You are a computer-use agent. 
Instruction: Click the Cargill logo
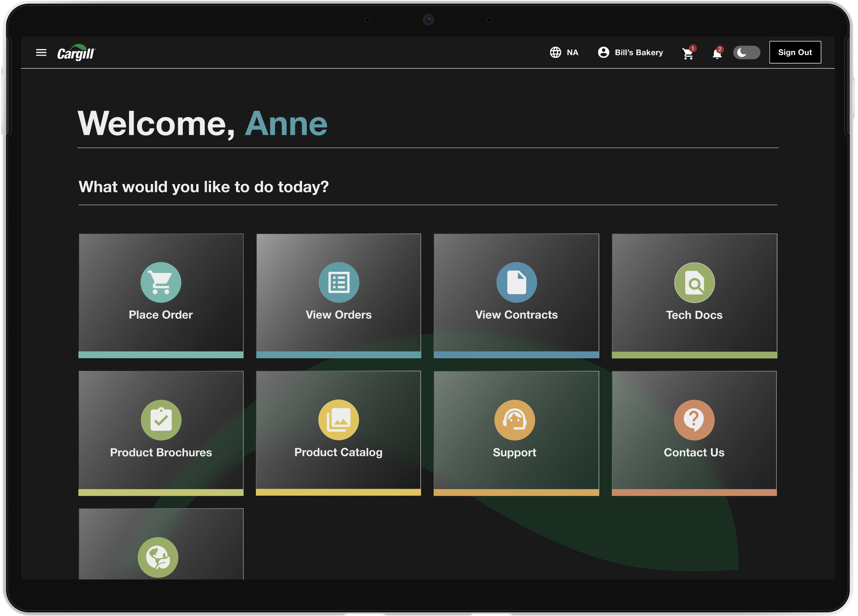76,52
